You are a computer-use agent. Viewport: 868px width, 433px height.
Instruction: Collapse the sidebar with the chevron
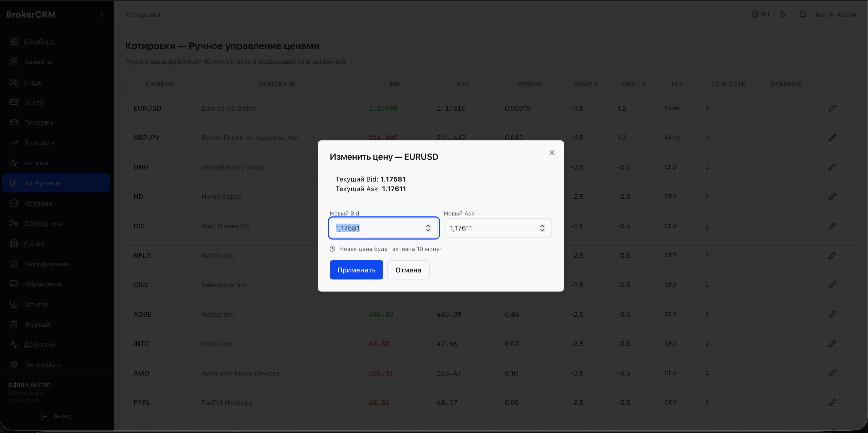tap(102, 14)
